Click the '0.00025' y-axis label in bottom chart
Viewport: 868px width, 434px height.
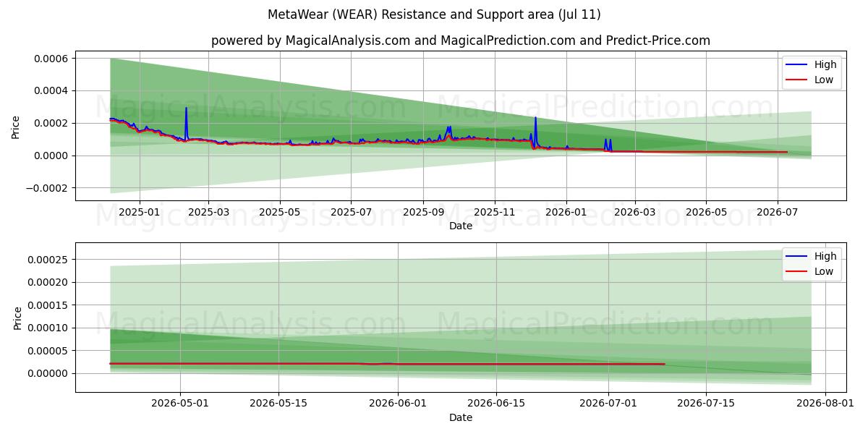point(49,260)
